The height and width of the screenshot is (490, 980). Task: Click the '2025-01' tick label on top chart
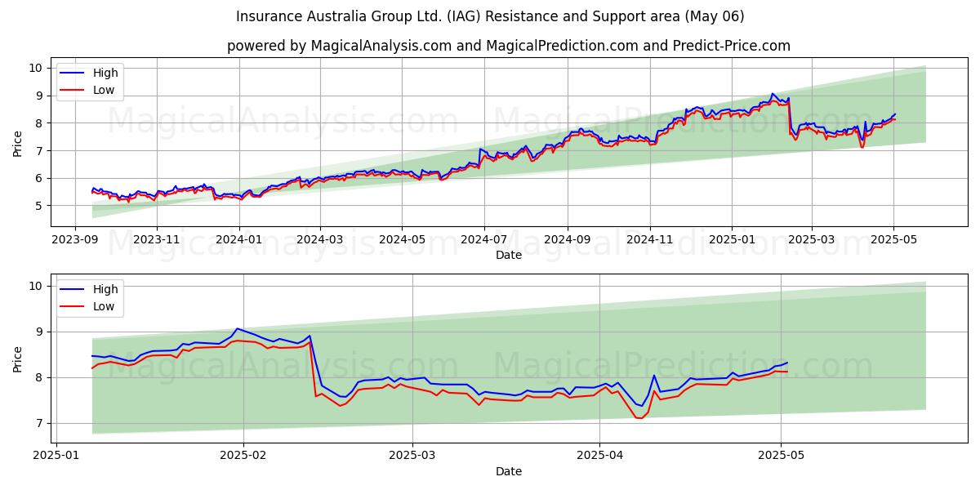pos(732,240)
